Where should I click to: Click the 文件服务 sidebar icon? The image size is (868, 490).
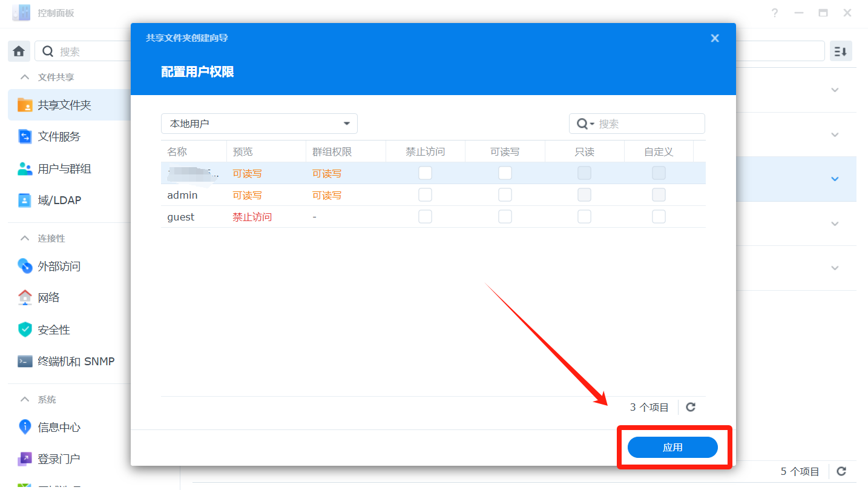coord(25,137)
